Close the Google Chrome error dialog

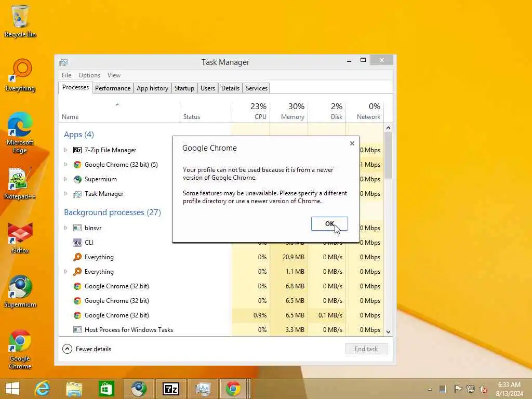[352, 143]
